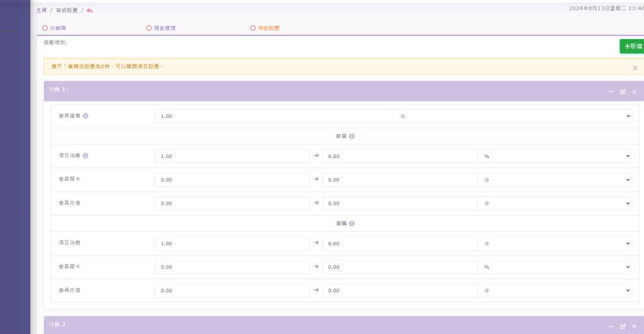The height and width of the screenshot is (334, 644).
Task: Select the 佣金提現 radio option
Action: click(149, 28)
